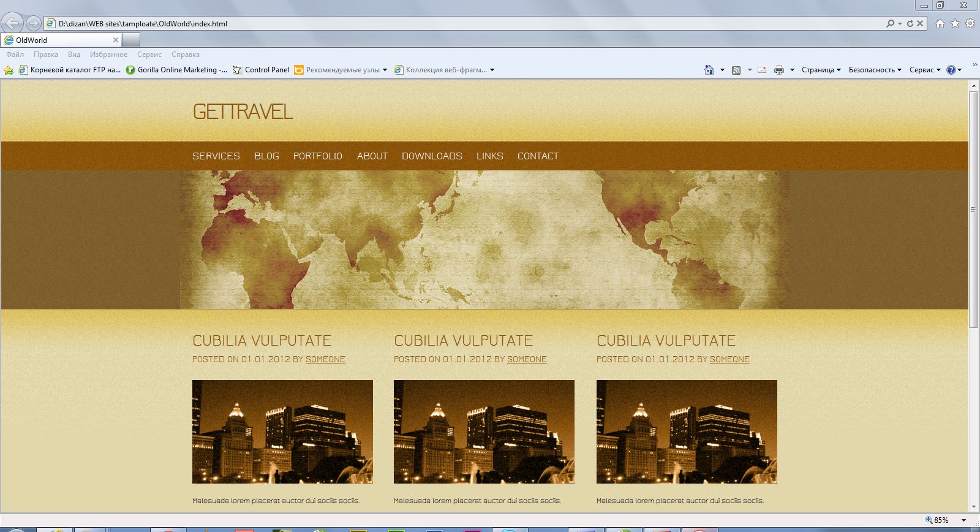
Task: Close the OldWorld tab
Action: (115, 40)
